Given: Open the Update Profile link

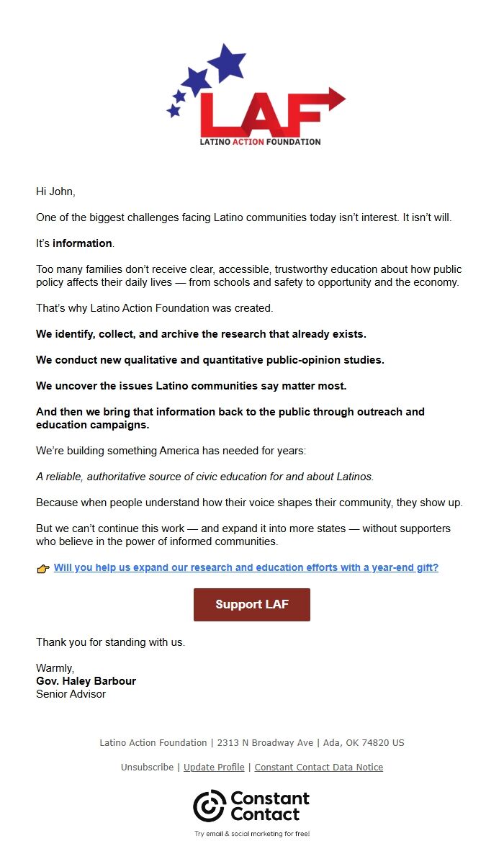Looking at the screenshot, I should point(214,767).
